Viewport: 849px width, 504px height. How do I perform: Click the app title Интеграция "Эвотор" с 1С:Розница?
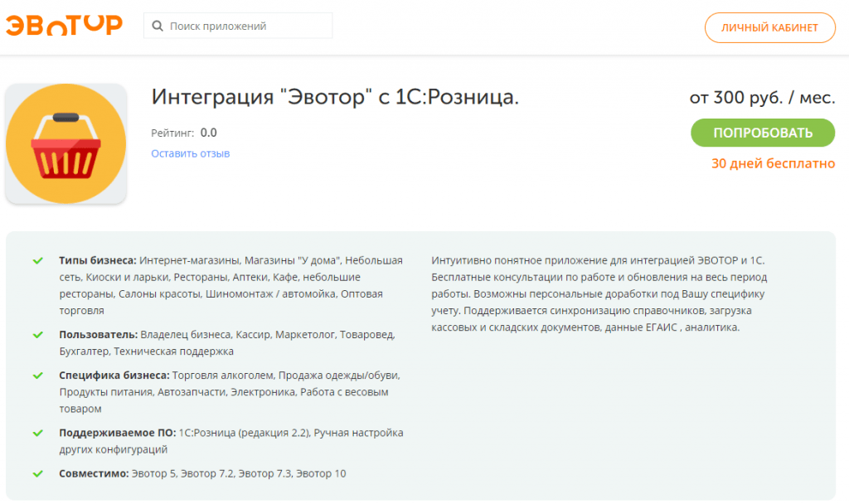pyautogui.click(x=335, y=97)
